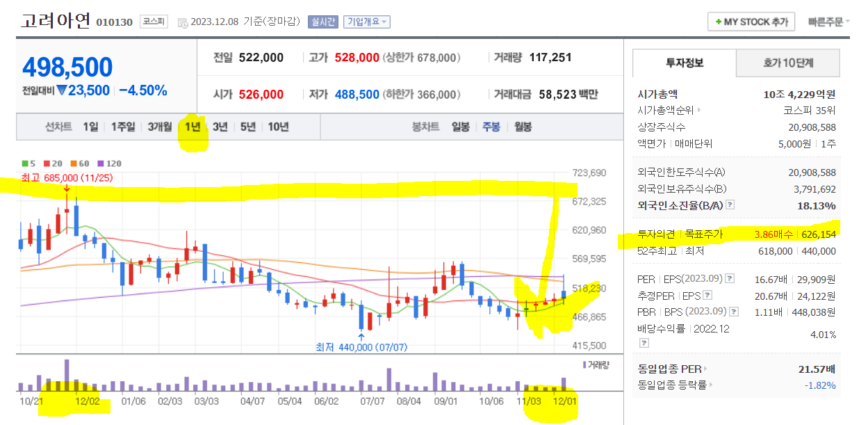Viewport: 868px width, 425px height.
Task: Click the stock code 010130
Action: 113,22
